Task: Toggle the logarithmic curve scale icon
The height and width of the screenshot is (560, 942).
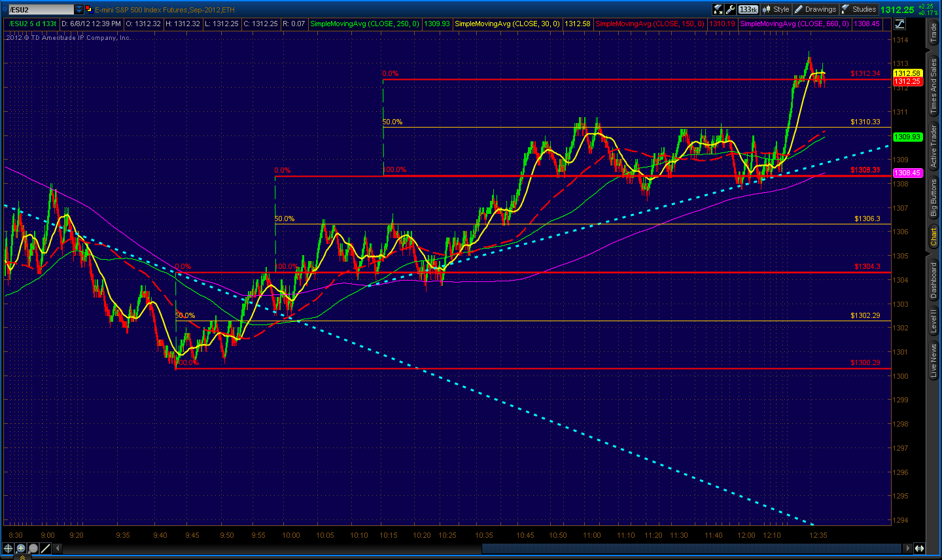Action: 900,24
